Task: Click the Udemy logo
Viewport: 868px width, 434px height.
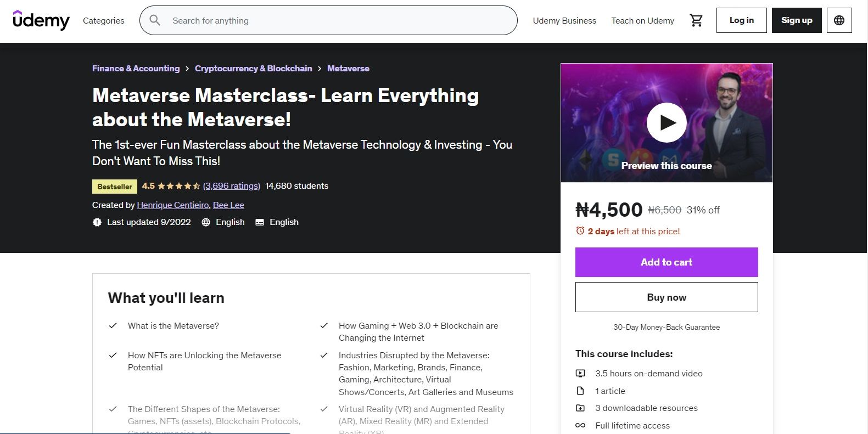Action: (x=41, y=20)
